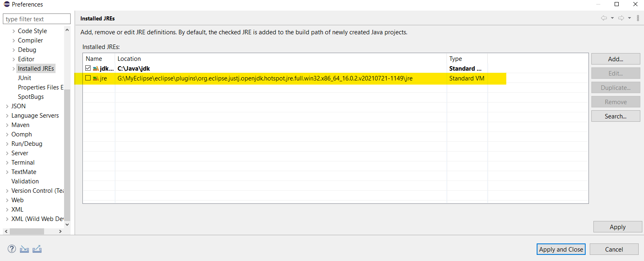Click the Add... button
This screenshot has width=644, height=261.
pos(615,59)
